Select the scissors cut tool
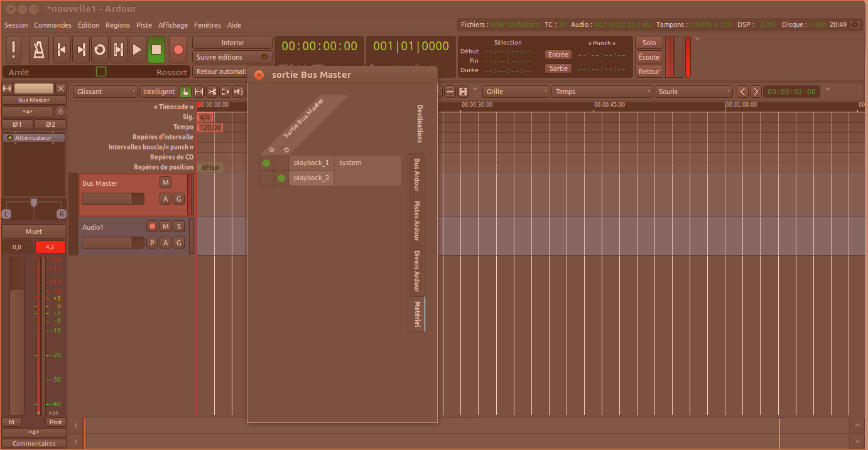Viewport: 868px width, 450px height. (x=212, y=92)
